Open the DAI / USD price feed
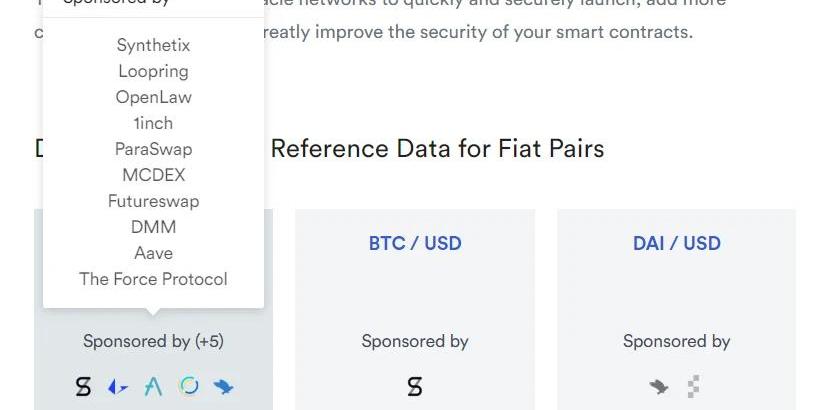This screenshot has height=410, width=834. click(x=676, y=243)
